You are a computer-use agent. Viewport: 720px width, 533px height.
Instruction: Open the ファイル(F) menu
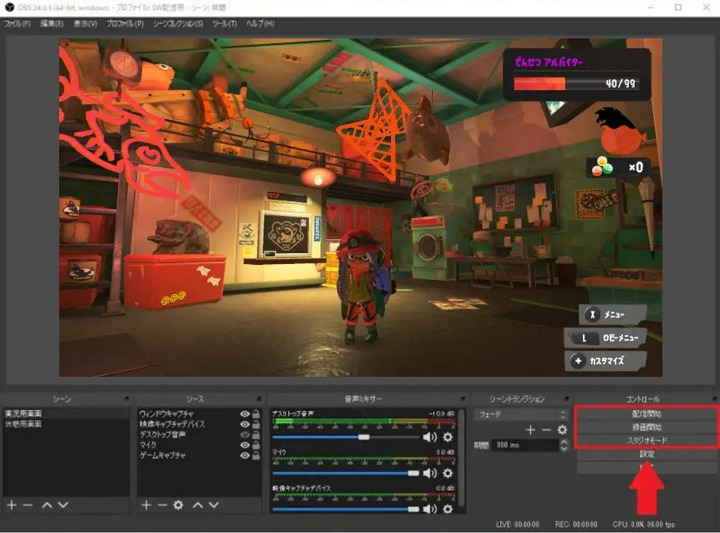pos(17,24)
